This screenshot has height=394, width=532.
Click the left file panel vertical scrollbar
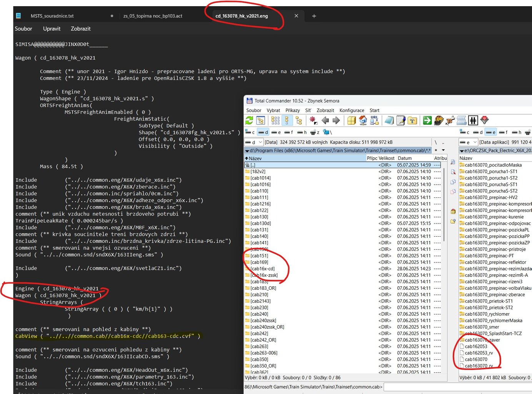[444, 204]
